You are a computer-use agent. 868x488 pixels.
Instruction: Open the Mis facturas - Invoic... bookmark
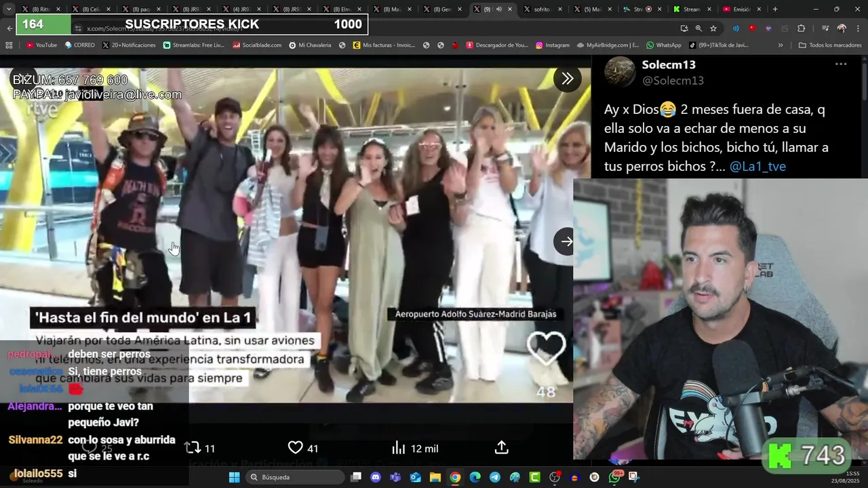(384, 45)
